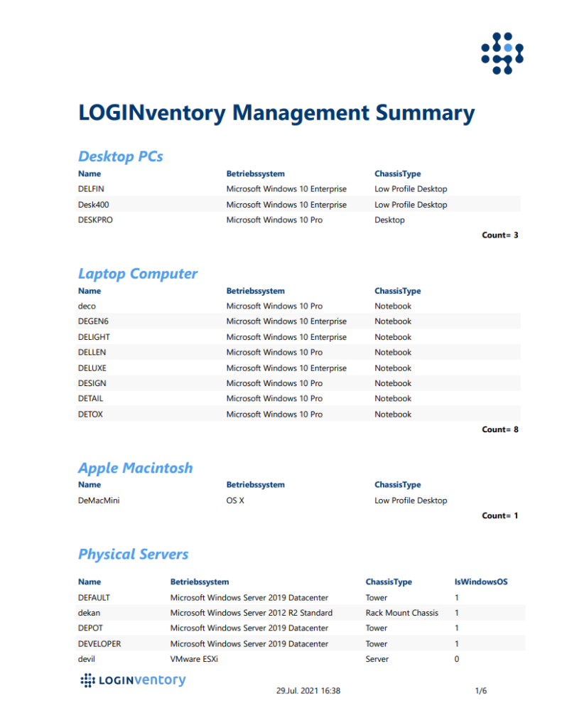Select the DeMacMini name cell
Image resolution: width=562 pixels, height=728 pixels.
pos(98,501)
